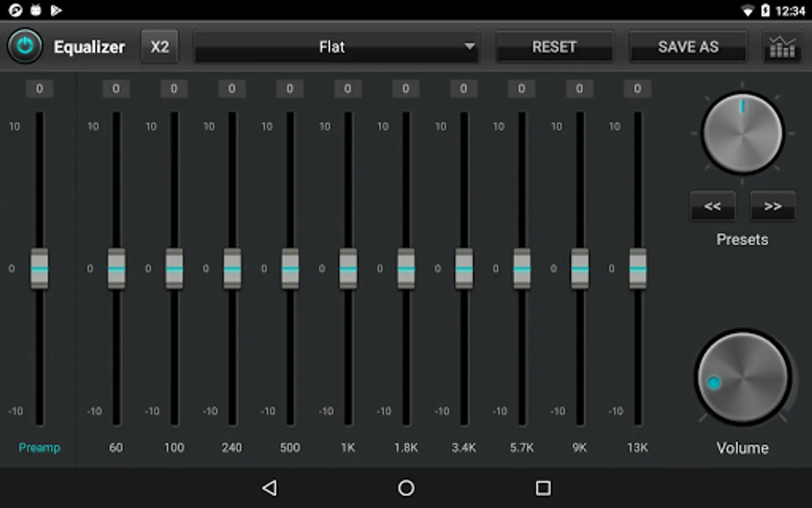This screenshot has width=812, height=508.
Task: Select the 3.4K frequency label
Action: click(464, 448)
